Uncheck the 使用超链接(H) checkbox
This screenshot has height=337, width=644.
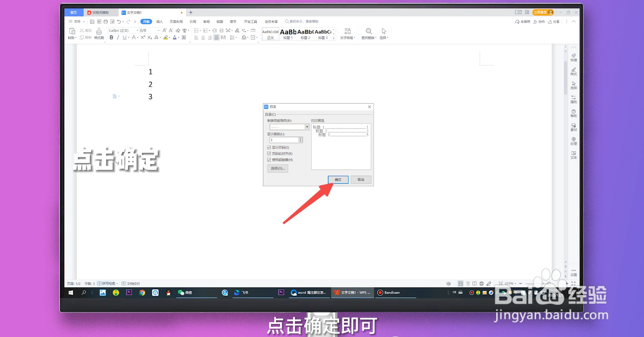tap(269, 160)
